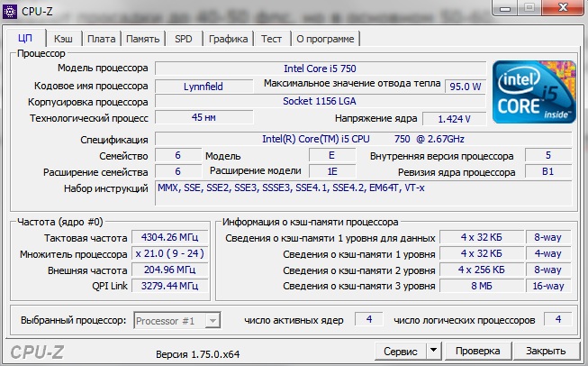
Task: Click the 4304.26 МГц core clock value
Action: pos(169,238)
